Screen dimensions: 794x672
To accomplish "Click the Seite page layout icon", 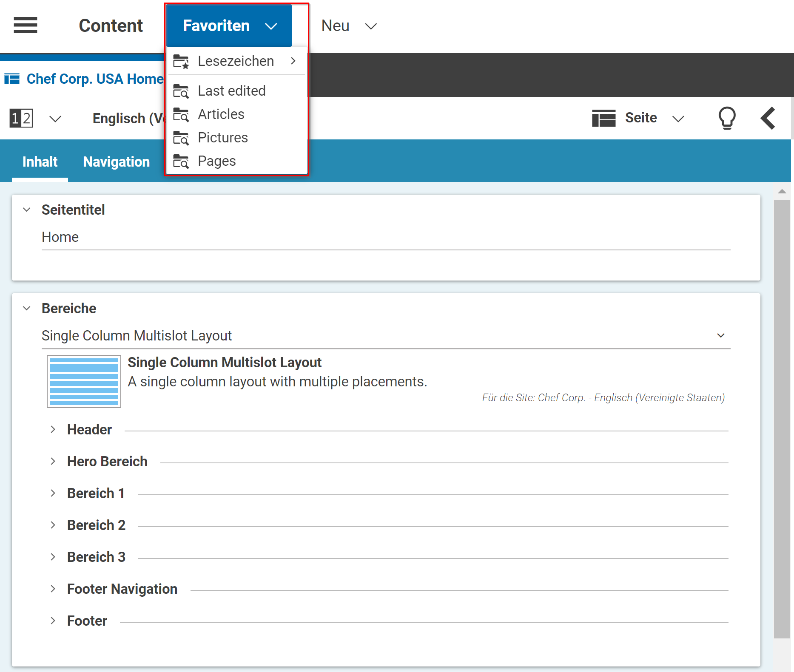I will click(603, 118).
